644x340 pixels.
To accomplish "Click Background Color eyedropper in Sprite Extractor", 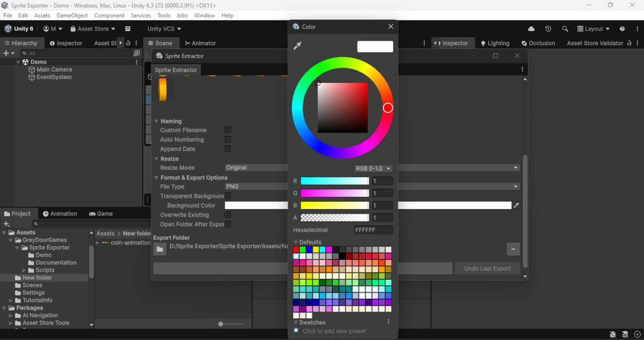I will (x=516, y=205).
